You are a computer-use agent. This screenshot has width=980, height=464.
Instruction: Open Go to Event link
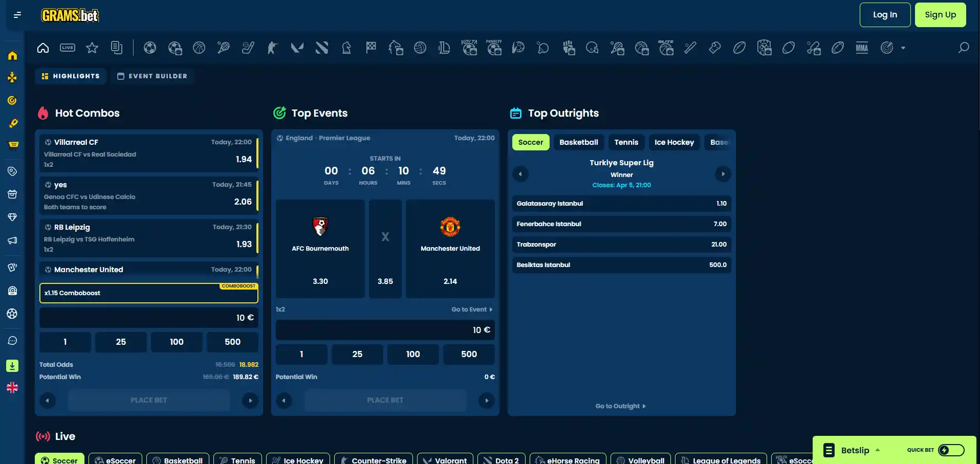coord(472,310)
